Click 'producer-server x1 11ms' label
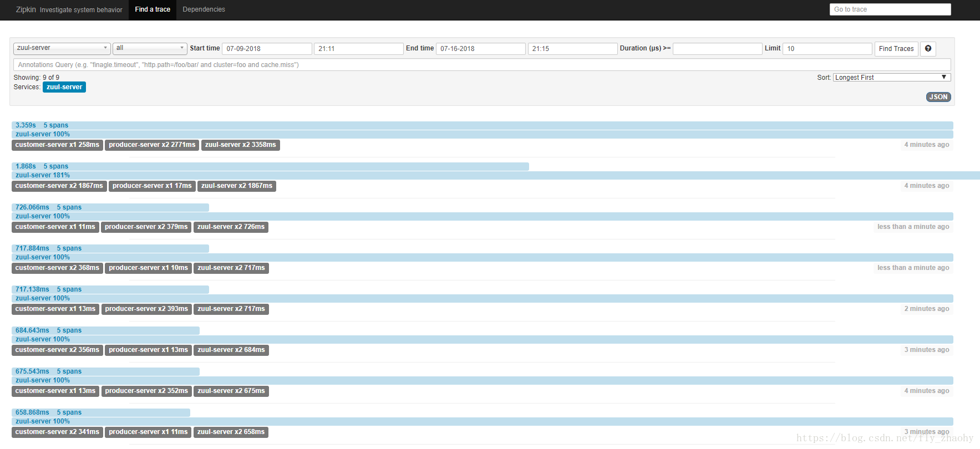This screenshot has width=980, height=449. tap(148, 432)
